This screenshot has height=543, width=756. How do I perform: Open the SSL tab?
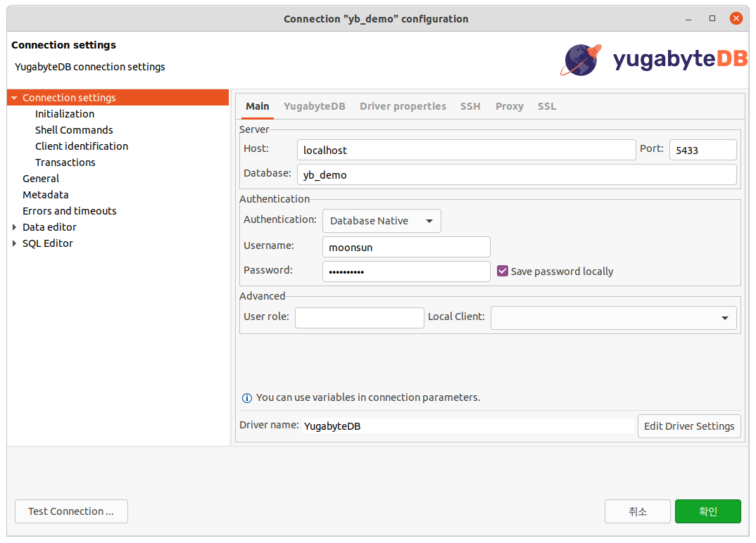547,106
